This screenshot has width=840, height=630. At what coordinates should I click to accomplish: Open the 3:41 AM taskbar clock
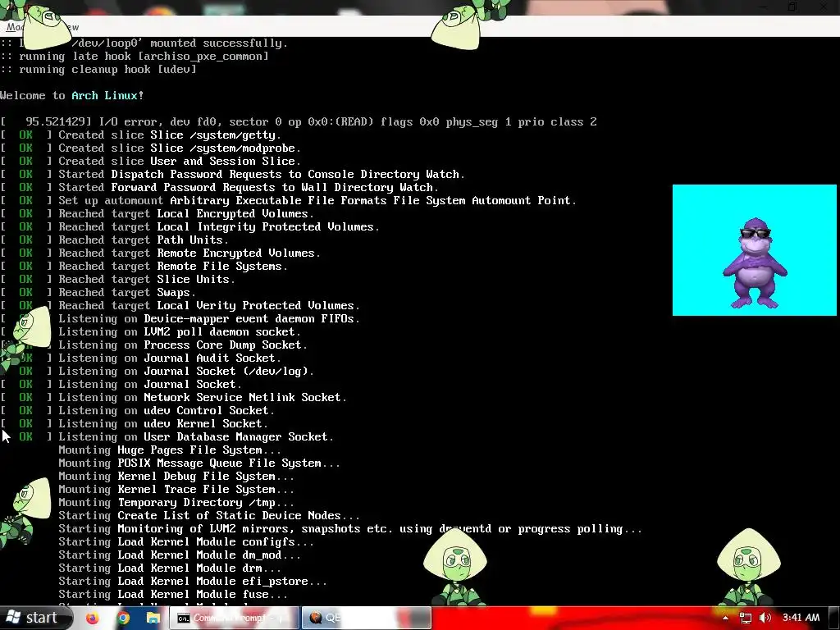coord(801,618)
